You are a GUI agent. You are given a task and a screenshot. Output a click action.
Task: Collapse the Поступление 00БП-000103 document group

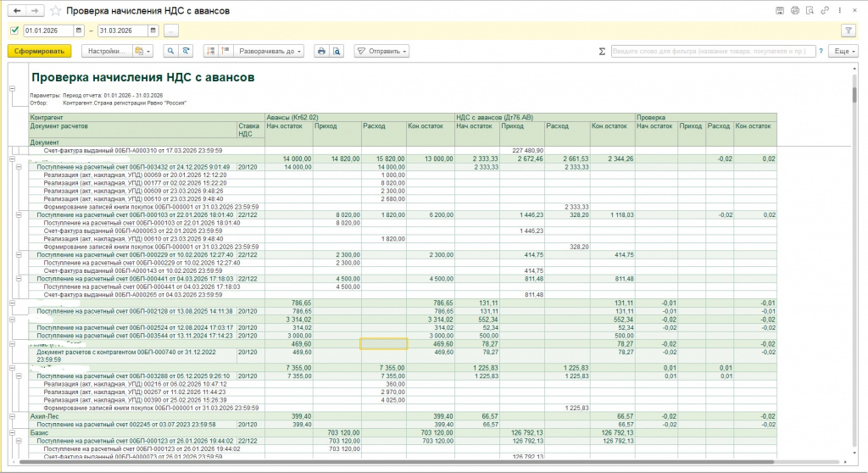(x=19, y=215)
